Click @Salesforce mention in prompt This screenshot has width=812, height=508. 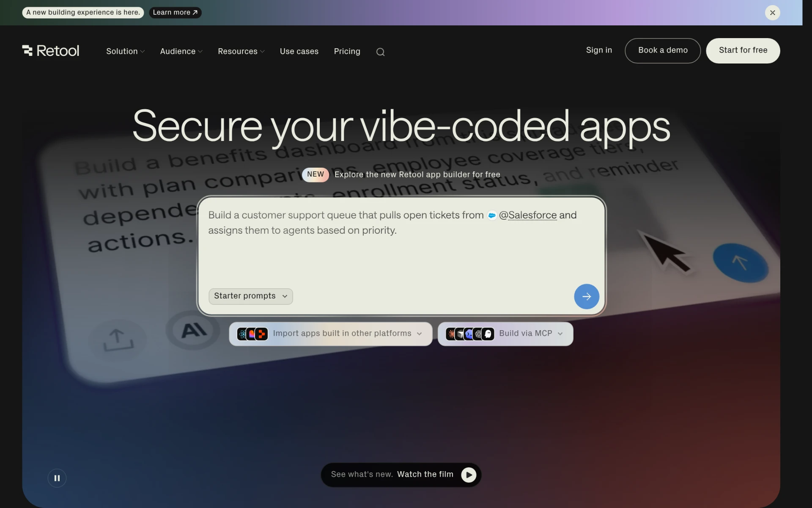[x=527, y=215]
